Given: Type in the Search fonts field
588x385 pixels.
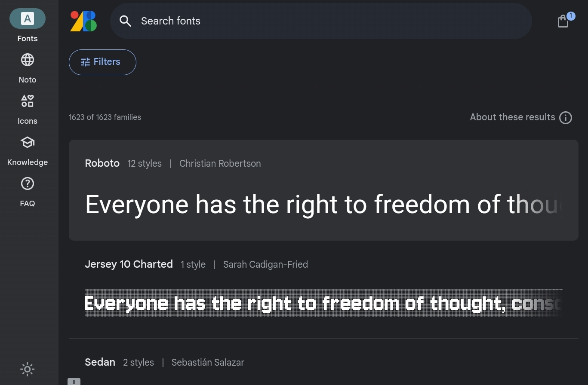Looking at the screenshot, I should tap(327, 21).
